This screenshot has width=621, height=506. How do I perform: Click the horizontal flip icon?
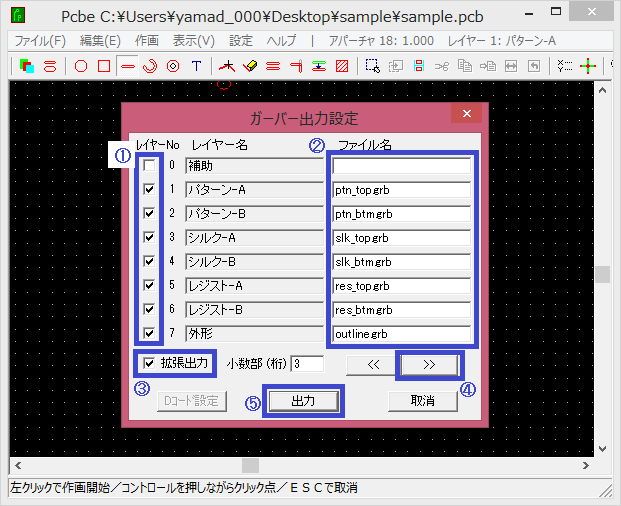[511, 66]
